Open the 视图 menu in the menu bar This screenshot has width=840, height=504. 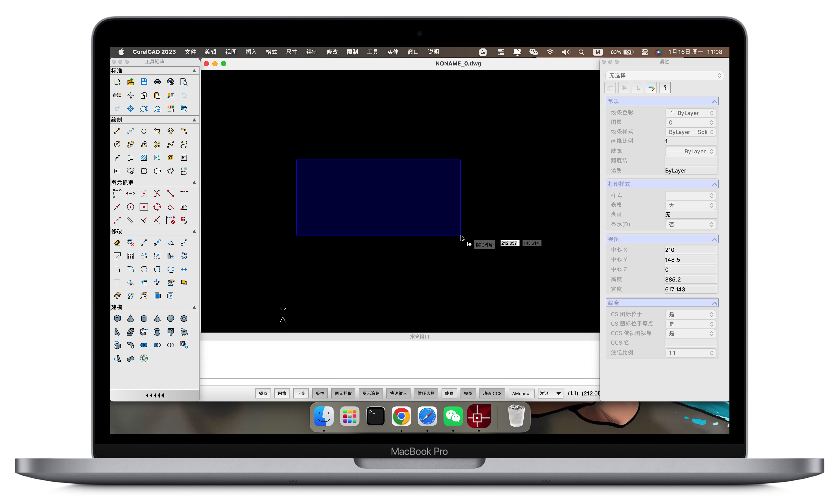coord(231,52)
